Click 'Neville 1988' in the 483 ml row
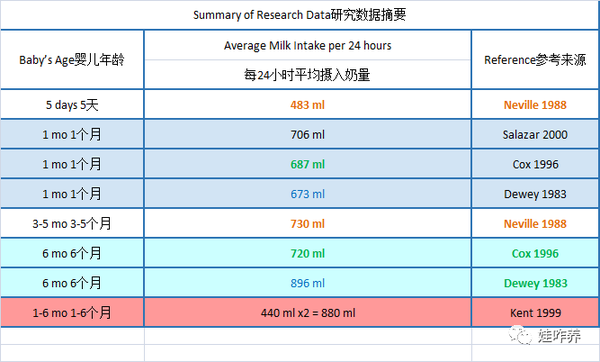600x362 pixels. pyautogui.click(x=535, y=104)
